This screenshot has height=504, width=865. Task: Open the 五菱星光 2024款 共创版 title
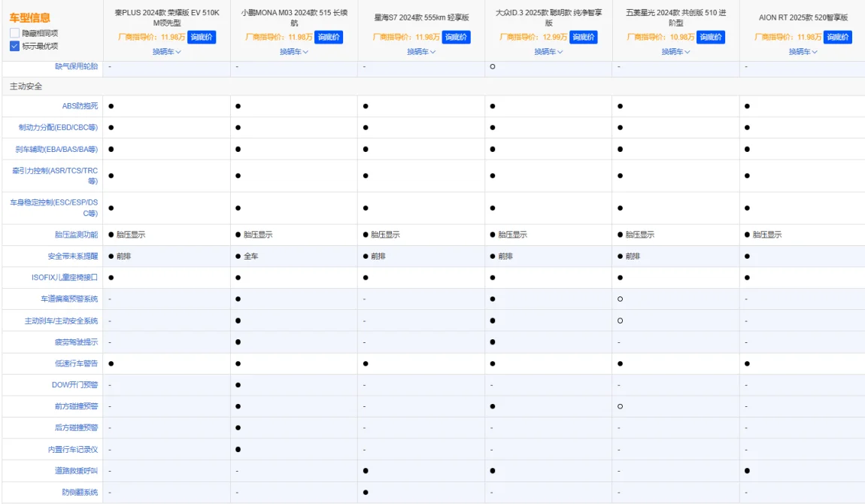[x=675, y=17]
